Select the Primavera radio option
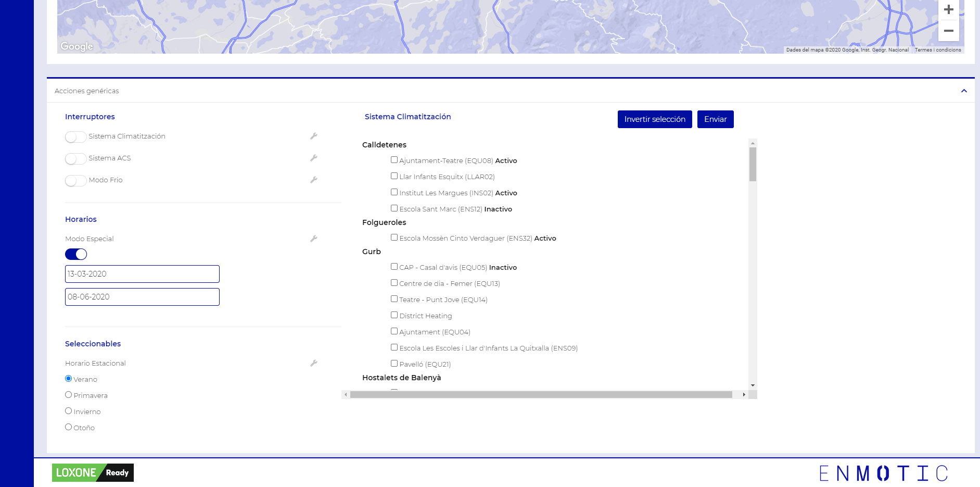The height and width of the screenshot is (487, 980). click(x=68, y=395)
